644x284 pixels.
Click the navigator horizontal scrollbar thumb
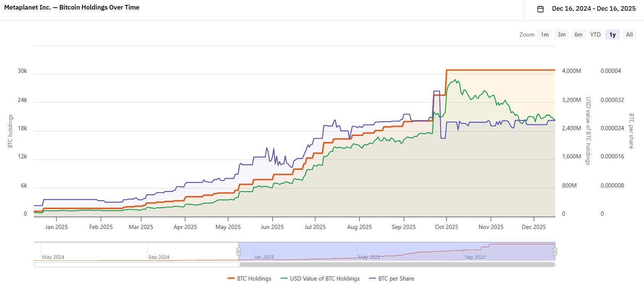[x=397, y=264]
